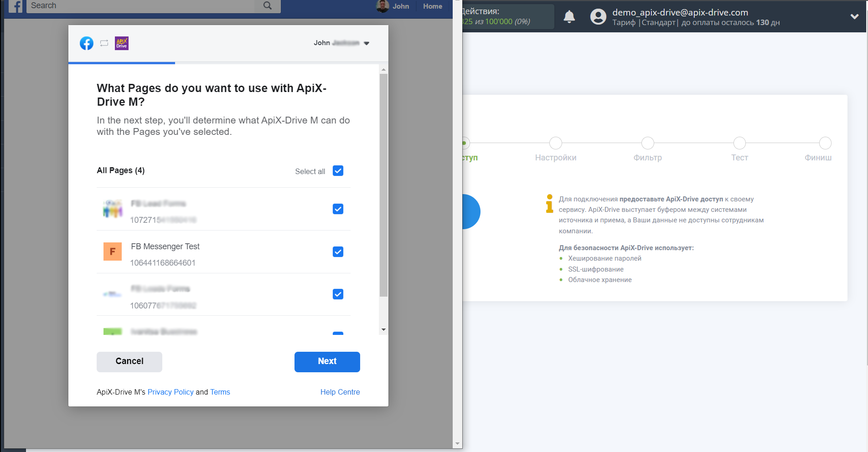
Task: Click the demo_apix-drive@apix-drive.com account text
Action: (x=680, y=12)
